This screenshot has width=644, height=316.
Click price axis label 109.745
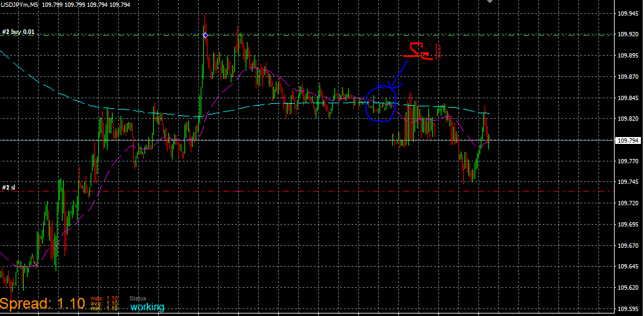pyautogui.click(x=628, y=182)
